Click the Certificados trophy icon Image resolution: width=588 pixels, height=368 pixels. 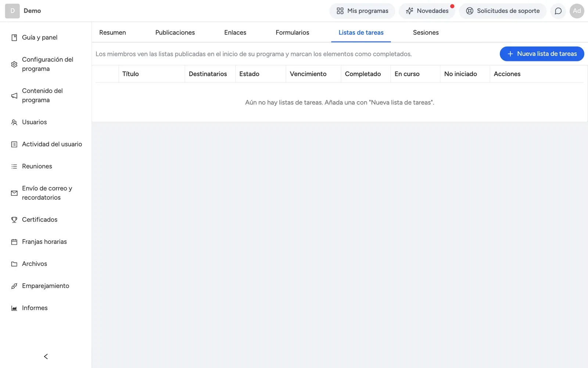[x=14, y=220]
